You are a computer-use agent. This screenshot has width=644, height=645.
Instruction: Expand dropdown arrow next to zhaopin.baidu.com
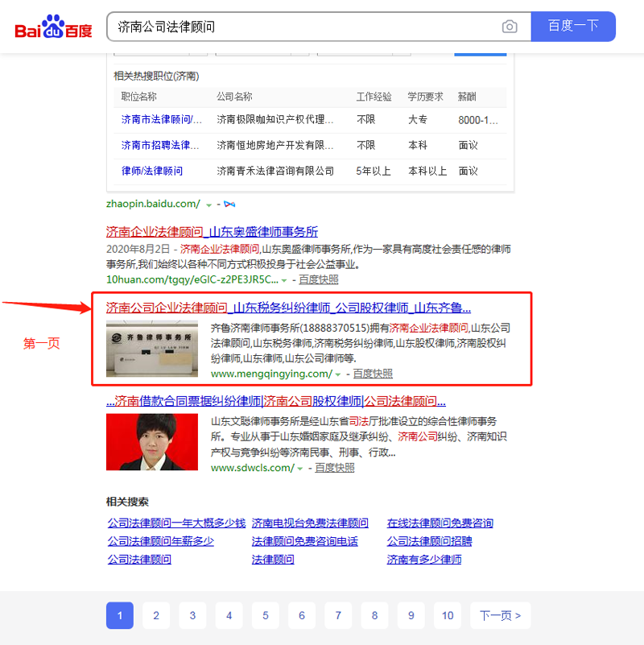click(208, 205)
